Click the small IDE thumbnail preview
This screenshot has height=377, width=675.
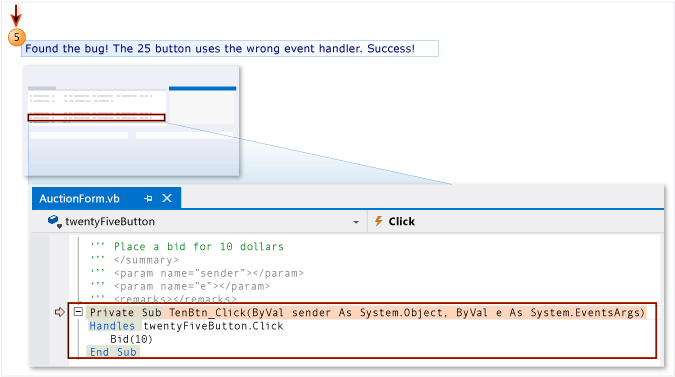pyautogui.click(x=131, y=121)
